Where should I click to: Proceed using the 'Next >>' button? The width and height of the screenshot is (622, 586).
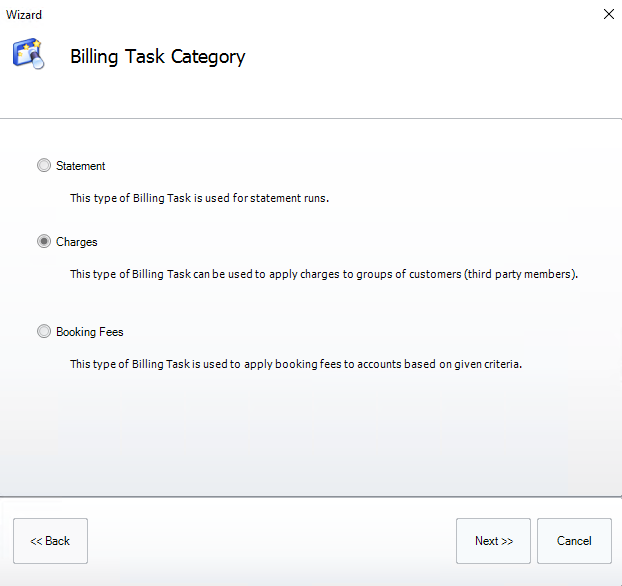click(493, 541)
